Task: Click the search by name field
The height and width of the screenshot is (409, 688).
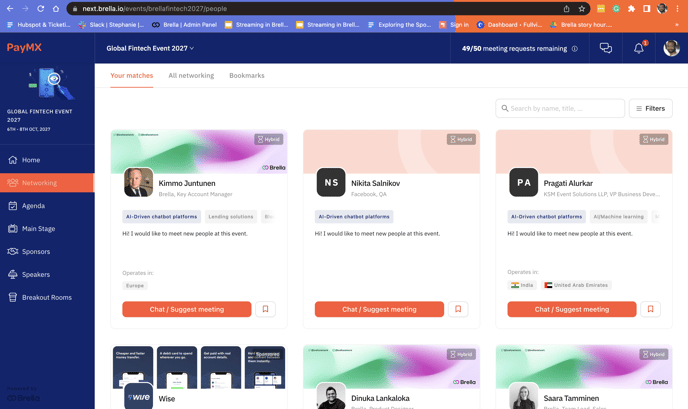Action: pos(560,108)
